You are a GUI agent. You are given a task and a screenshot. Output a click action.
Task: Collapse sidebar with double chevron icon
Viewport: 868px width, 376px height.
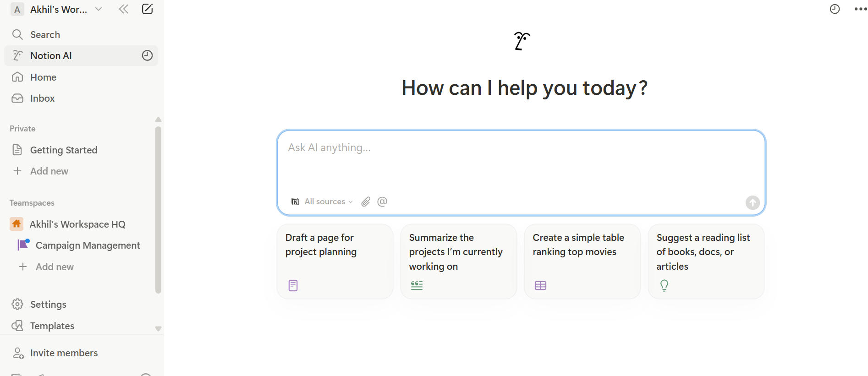[x=124, y=9]
